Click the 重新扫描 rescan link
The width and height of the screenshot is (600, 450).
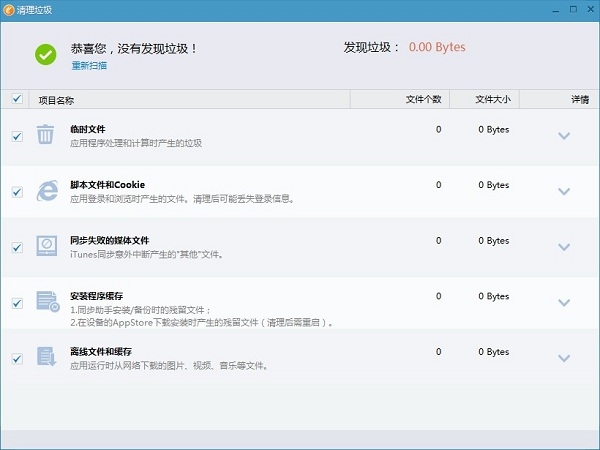(x=89, y=65)
